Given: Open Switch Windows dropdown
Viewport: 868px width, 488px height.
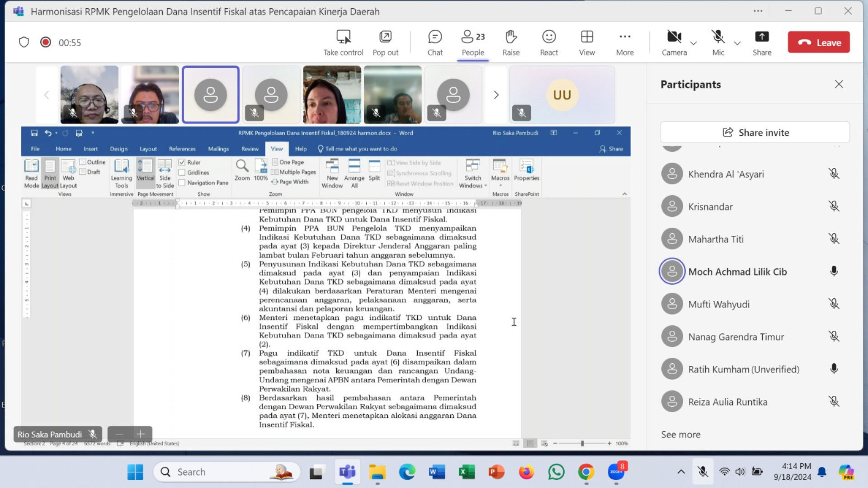Looking at the screenshot, I should [x=473, y=174].
